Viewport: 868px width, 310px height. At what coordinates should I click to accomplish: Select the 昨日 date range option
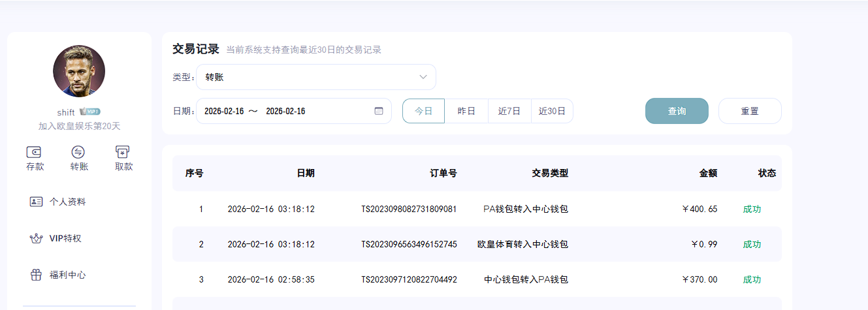[466, 111]
